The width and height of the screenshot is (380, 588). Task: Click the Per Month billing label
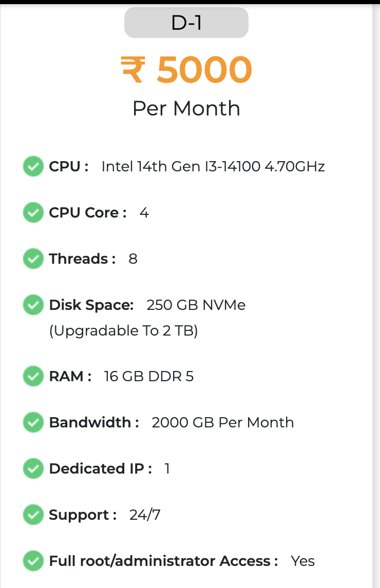(186, 108)
